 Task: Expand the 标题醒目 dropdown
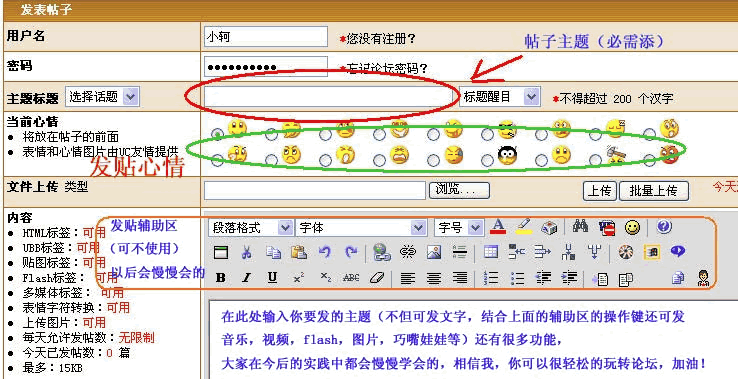pos(499,97)
